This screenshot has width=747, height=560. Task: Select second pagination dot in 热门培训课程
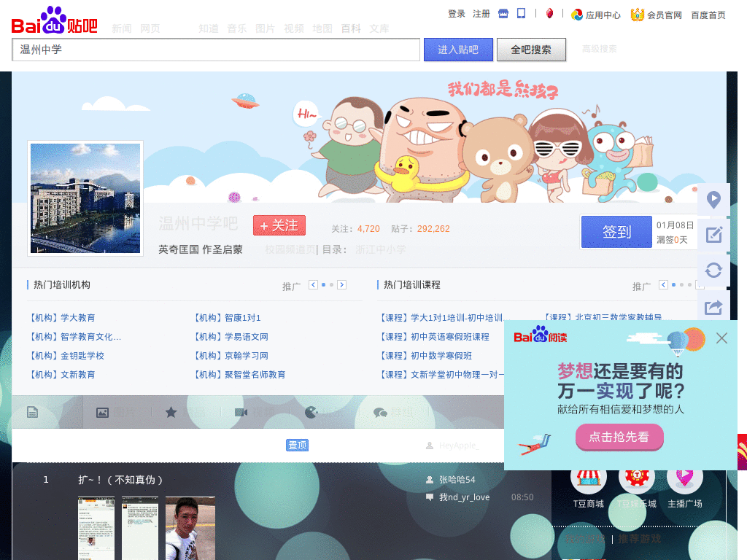click(x=682, y=285)
